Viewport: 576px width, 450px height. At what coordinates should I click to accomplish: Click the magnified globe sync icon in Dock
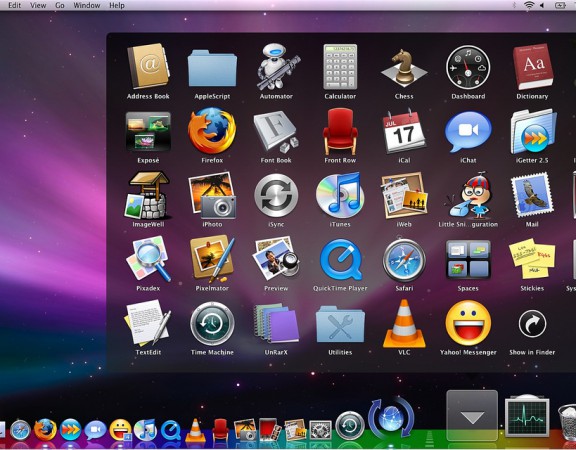391,418
